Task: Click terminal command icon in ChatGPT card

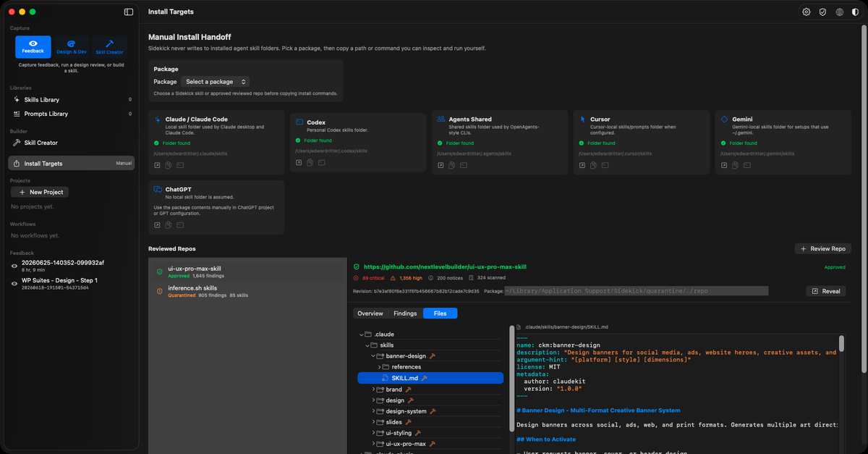Action: (x=180, y=225)
